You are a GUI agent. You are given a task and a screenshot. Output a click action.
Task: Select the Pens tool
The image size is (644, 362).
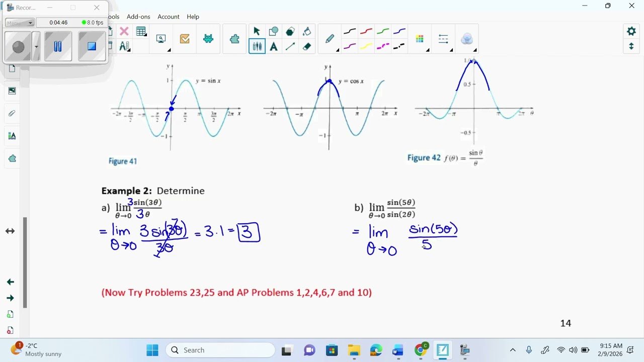point(257,46)
